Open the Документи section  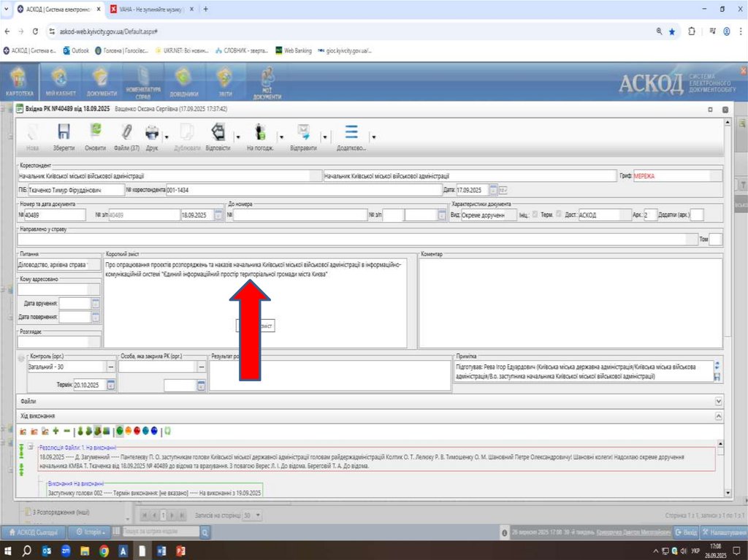coord(102,82)
